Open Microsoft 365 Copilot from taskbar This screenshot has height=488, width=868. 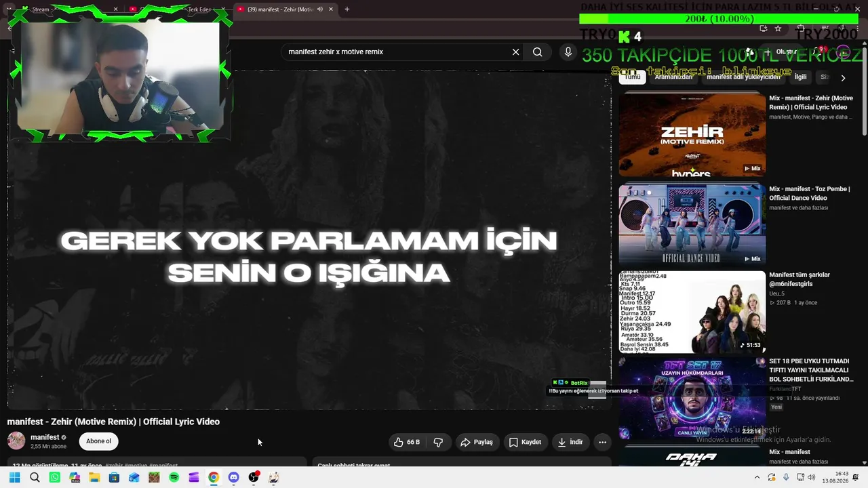tap(75, 478)
